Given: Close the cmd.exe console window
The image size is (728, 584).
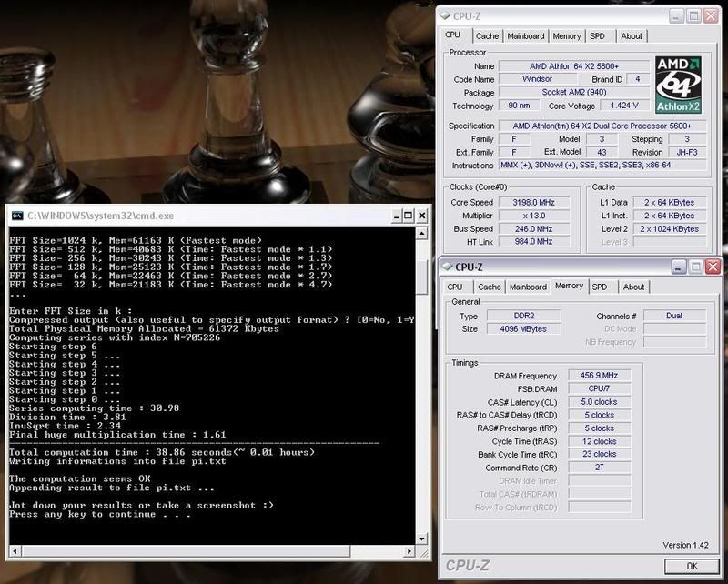Looking at the screenshot, I should pos(421,216).
